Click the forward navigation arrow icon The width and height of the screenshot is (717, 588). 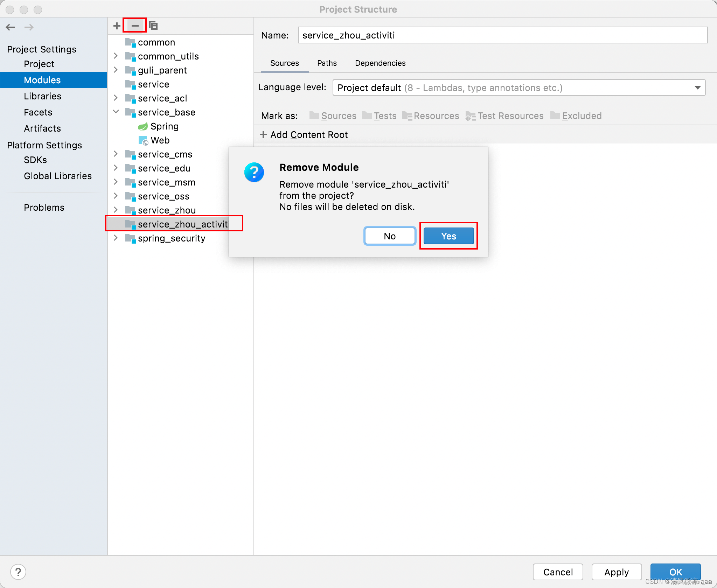coord(28,27)
